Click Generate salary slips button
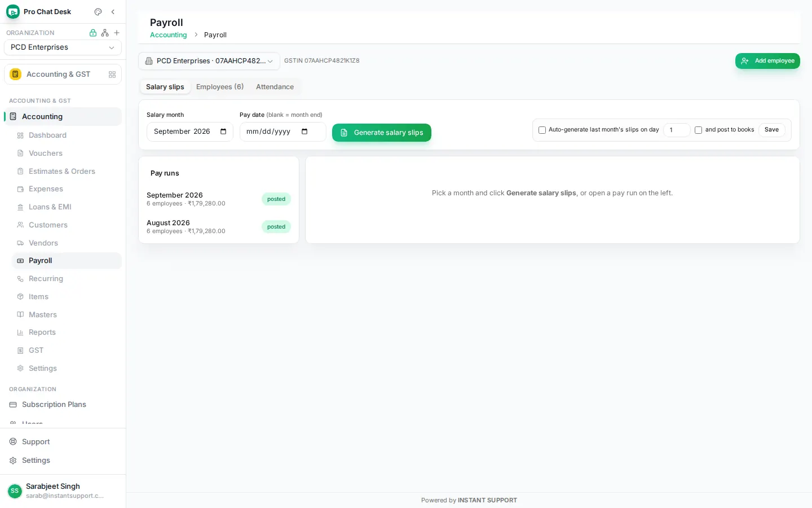812x508 pixels. click(382, 133)
